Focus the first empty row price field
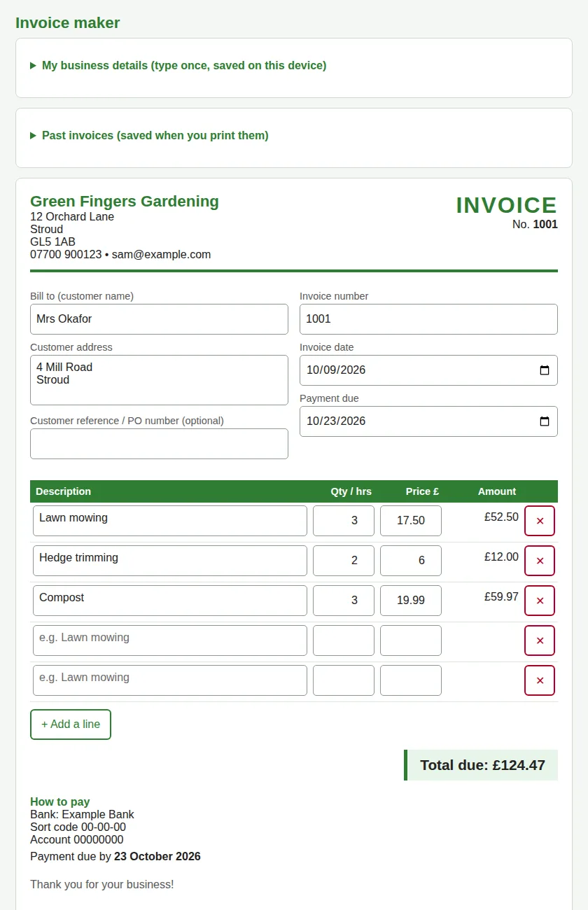Screen dimensions: 588x910 pos(411,640)
